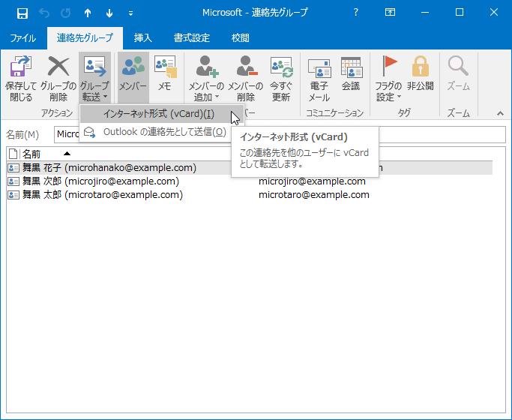Select 舞黒 次郎 member row
The image size is (512, 420).
250,181
